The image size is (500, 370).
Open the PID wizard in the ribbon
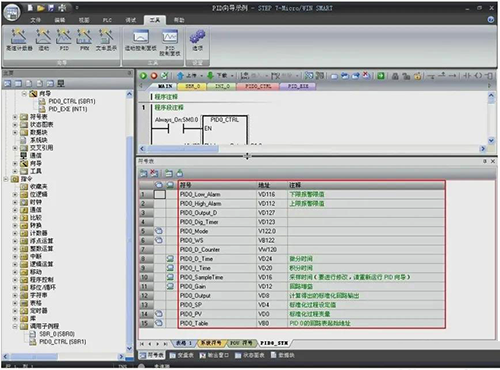[x=64, y=40]
